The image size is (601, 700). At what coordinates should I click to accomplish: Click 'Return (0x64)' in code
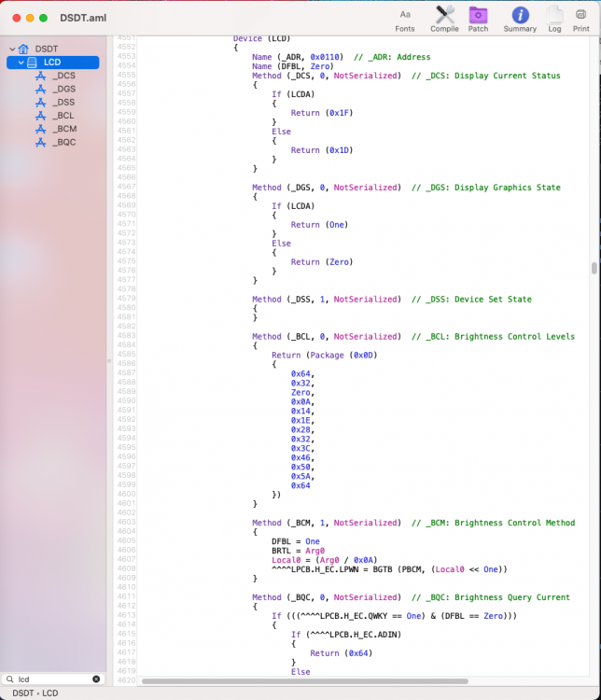coord(342,653)
